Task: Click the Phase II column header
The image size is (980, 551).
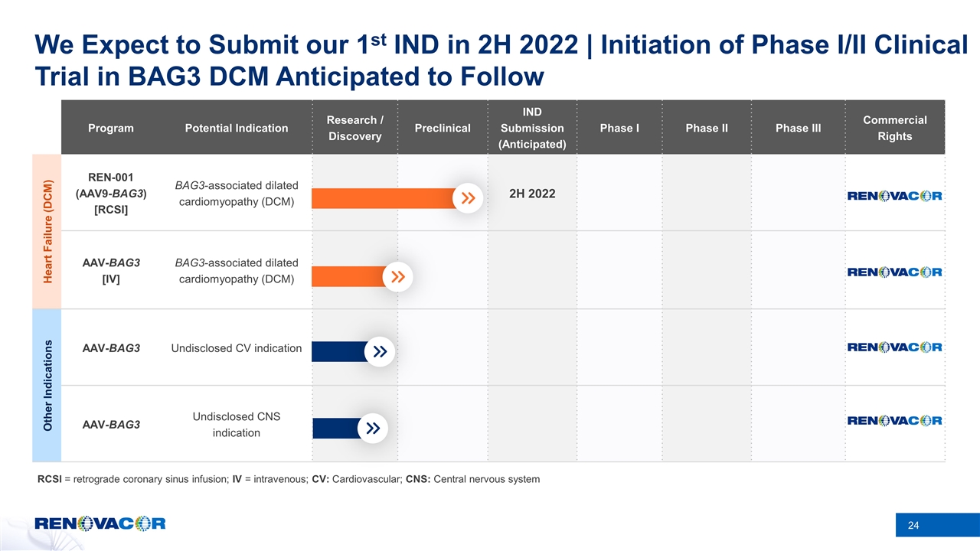Action: [707, 128]
